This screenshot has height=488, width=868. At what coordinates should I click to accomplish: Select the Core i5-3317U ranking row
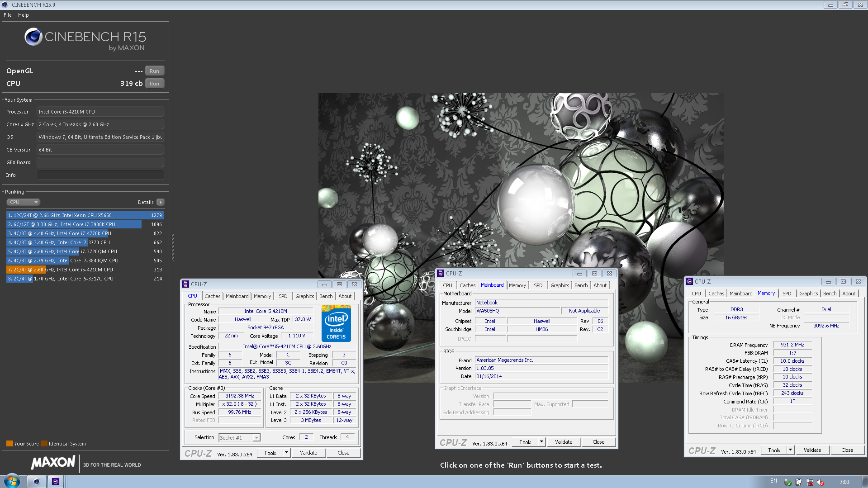(85, 279)
